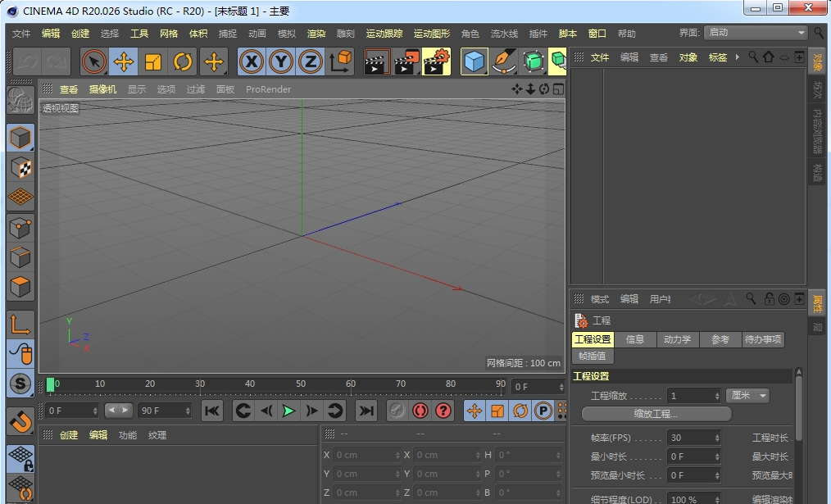Open the 脚本 menu

568,34
